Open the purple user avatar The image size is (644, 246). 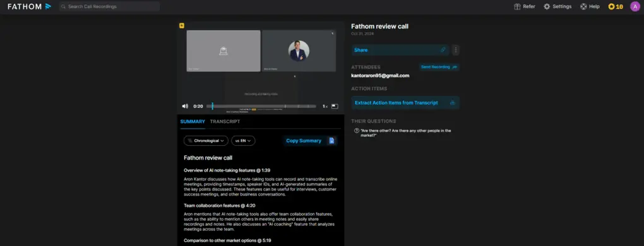click(635, 6)
